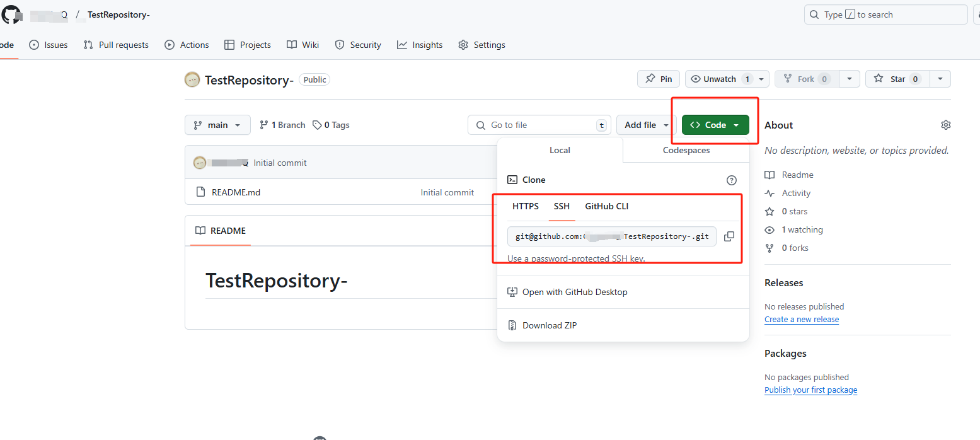
Task: Select the SSH clone option
Action: pyautogui.click(x=562, y=206)
